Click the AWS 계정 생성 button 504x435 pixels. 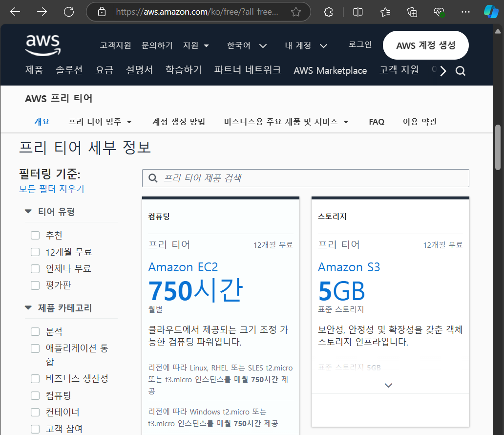[425, 45]
